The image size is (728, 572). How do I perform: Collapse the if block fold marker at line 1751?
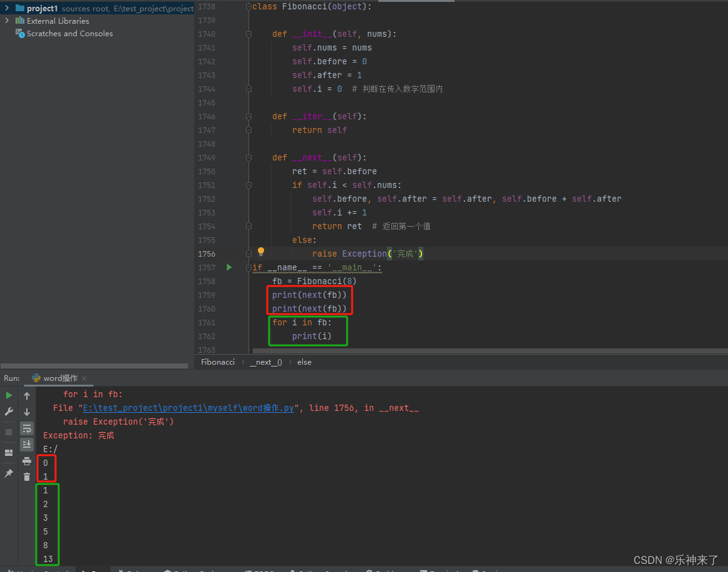[x=249, y=185]
